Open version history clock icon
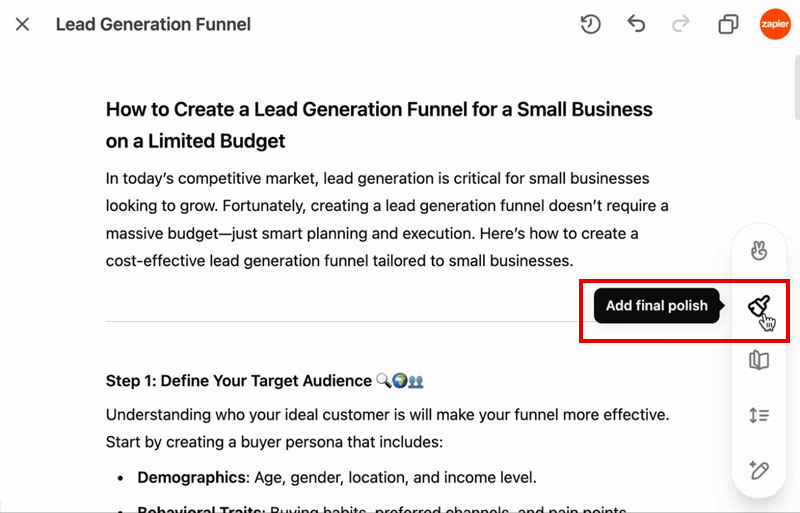The height and width of the screenshot is (513, 800). pos(591,24)
